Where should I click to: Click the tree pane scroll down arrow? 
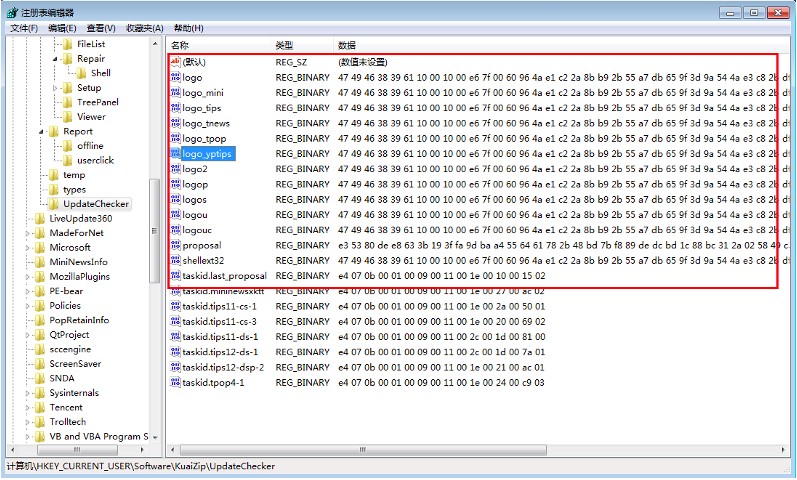155,437
